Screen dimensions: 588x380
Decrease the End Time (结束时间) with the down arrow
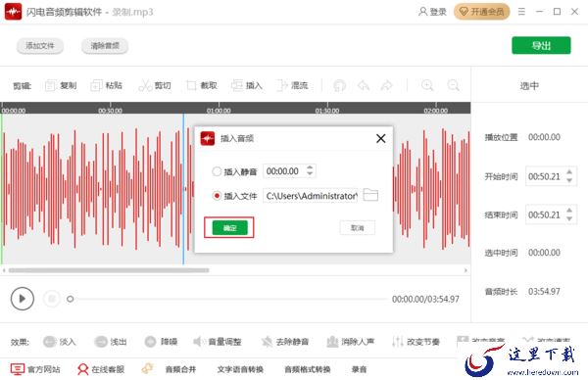tap(569, 218)
